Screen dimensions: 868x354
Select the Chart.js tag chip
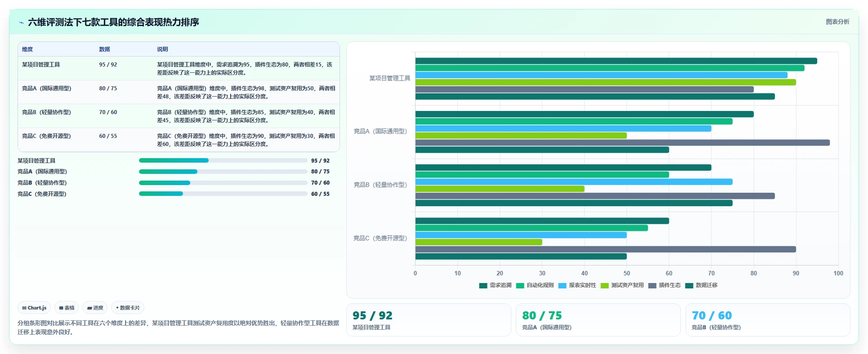pos(34,308)
